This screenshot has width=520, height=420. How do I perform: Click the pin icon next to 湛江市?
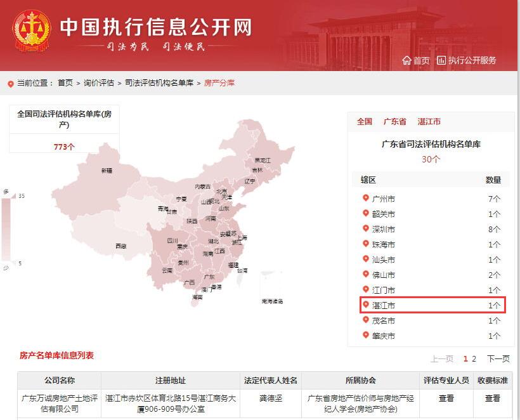tap(365, 305)
